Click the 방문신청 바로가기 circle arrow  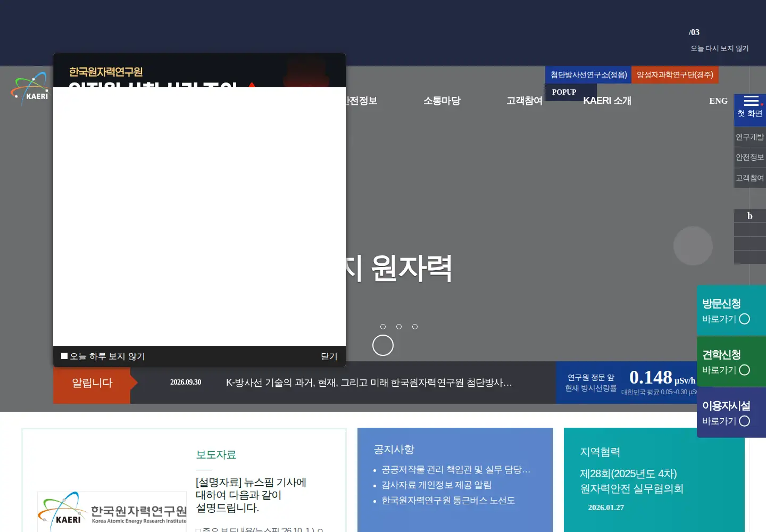pos(745,319)
